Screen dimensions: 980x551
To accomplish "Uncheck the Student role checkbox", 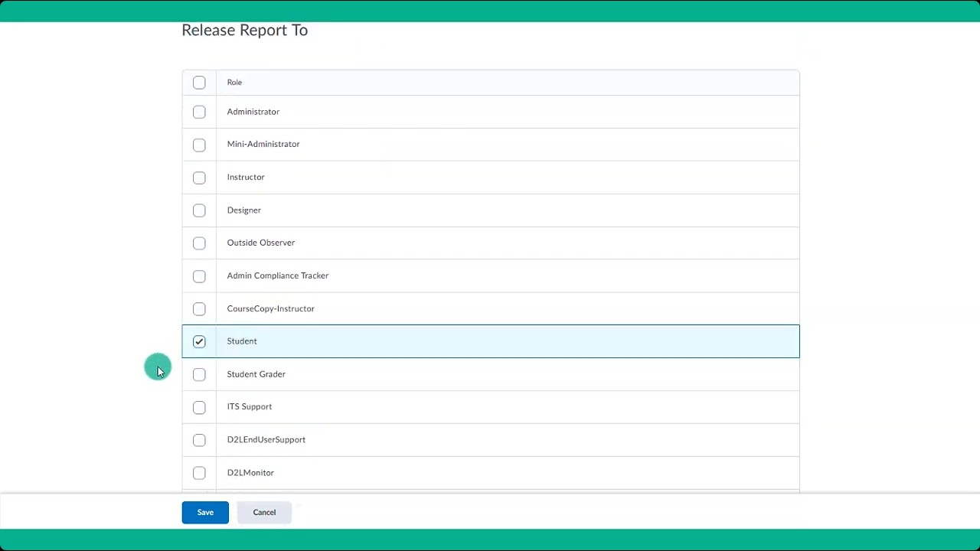I will tap(199, 341).
